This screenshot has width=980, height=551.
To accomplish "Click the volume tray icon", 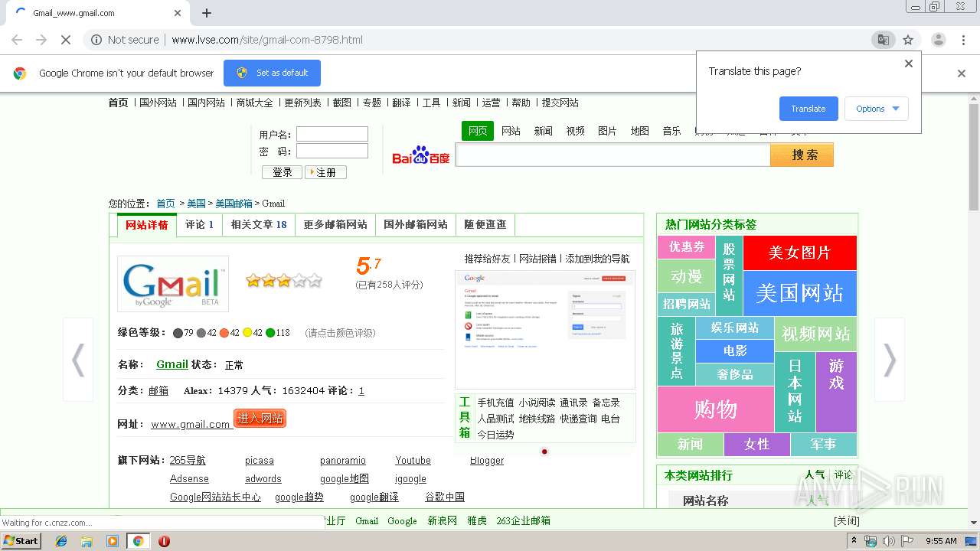I will point(888,541).
